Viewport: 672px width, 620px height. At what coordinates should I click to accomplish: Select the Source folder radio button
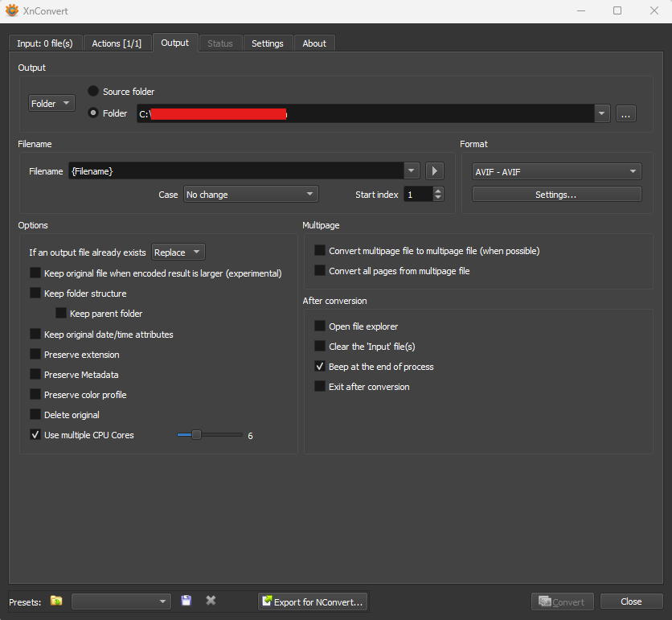92,91
